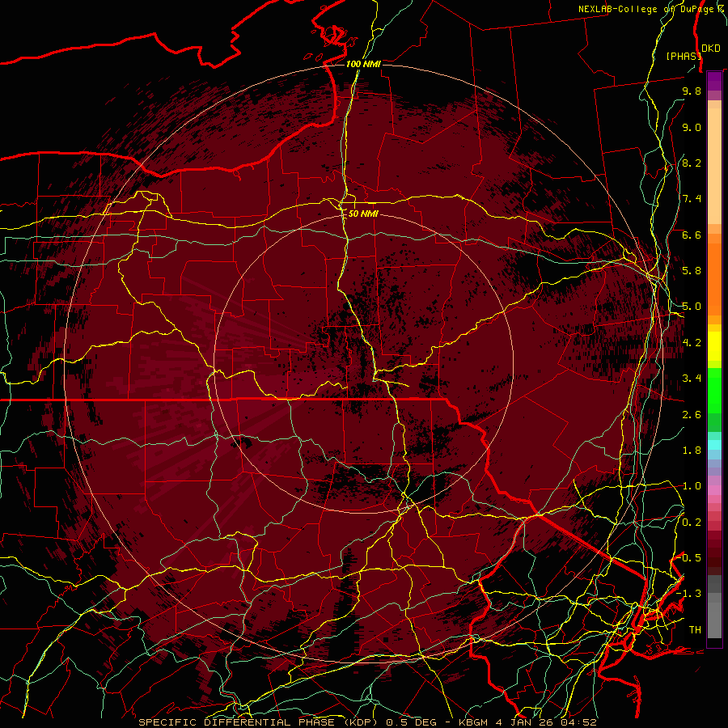Click the 5.0 scale value
The image size is (728, 728).
(692, 307)
